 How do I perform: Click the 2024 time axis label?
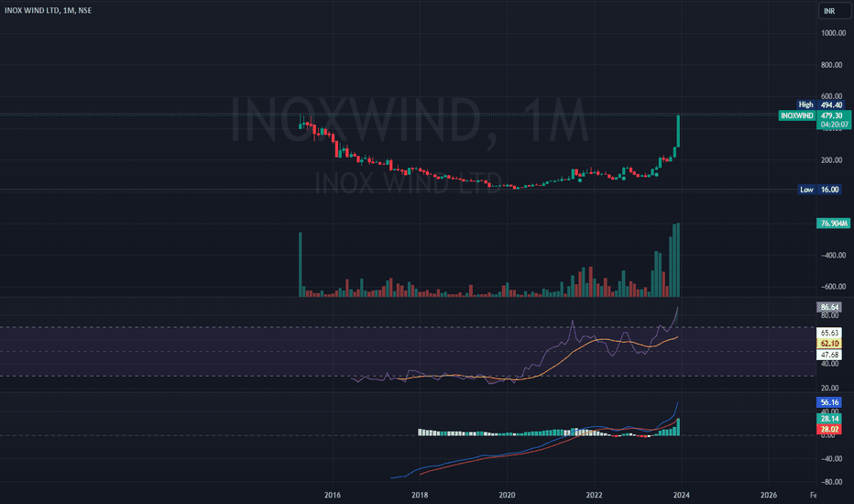pyautogui.click(x=682, y=495)
